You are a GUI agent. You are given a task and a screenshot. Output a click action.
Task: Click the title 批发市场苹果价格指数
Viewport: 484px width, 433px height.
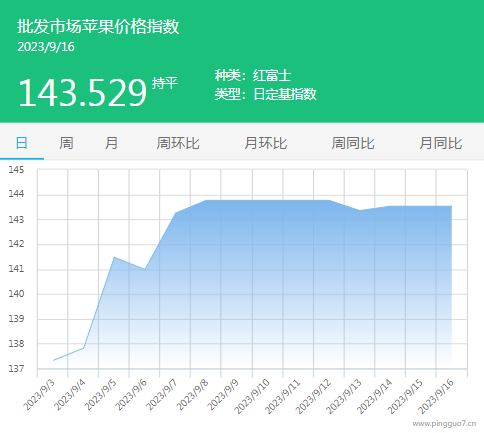pyautogui.click(x=98, y=27)
